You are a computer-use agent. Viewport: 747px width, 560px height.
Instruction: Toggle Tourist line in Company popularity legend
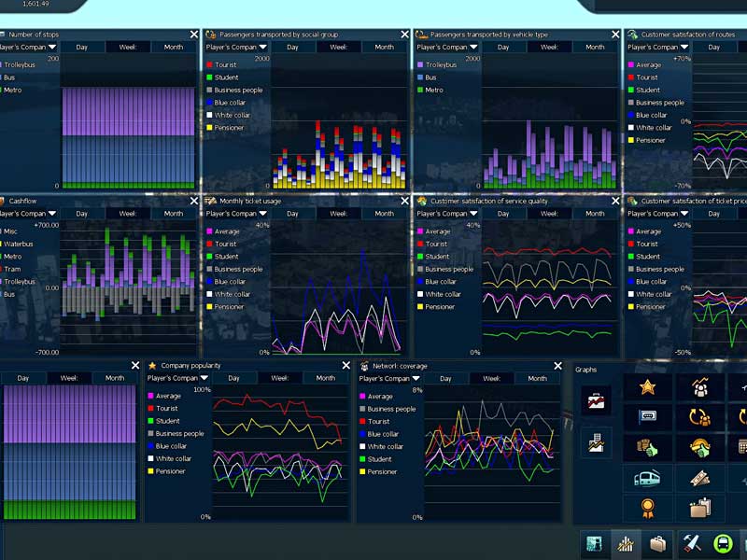(x=167, y=409)
